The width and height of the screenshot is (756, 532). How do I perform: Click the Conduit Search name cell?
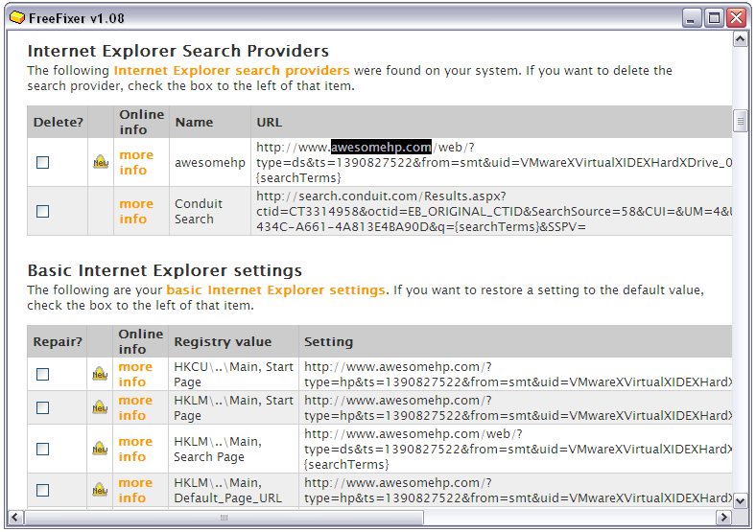(210, 211)
